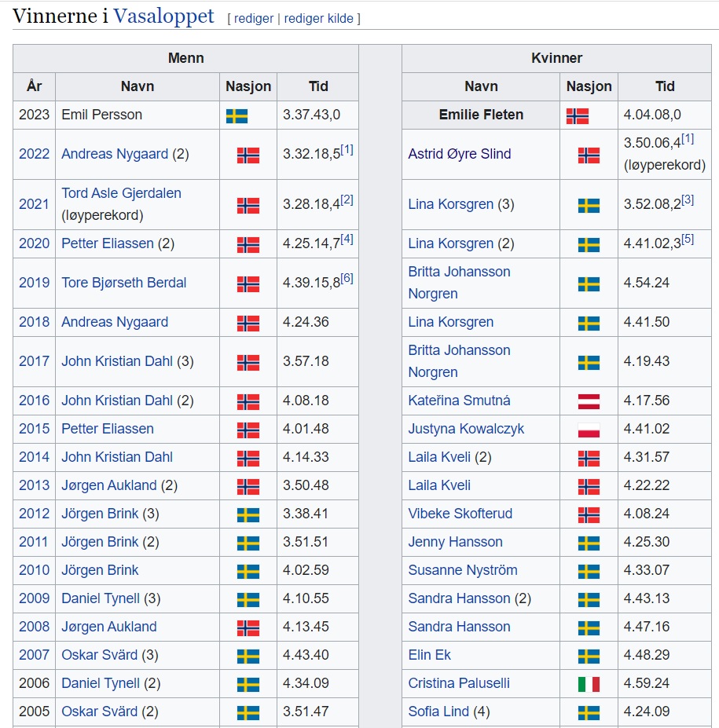Click the time '4.04.08,0'
The width and height of the screenshot is (719, 728).
(x=652, y=115)
